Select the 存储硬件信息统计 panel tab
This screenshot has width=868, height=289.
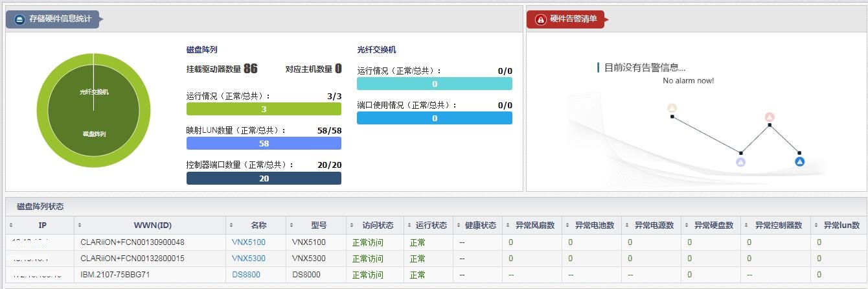pos(60,19)
